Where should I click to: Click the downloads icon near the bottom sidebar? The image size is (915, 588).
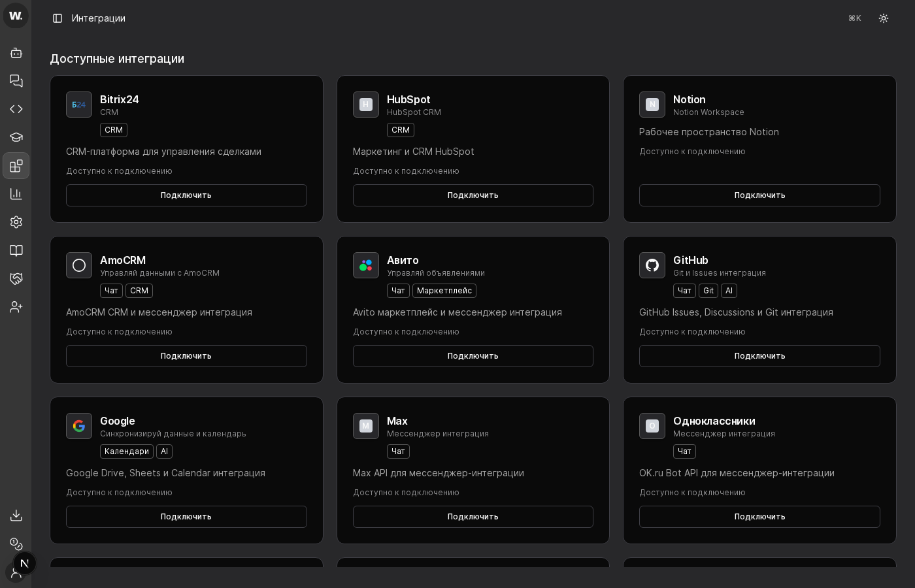click(x=16, y=515)
